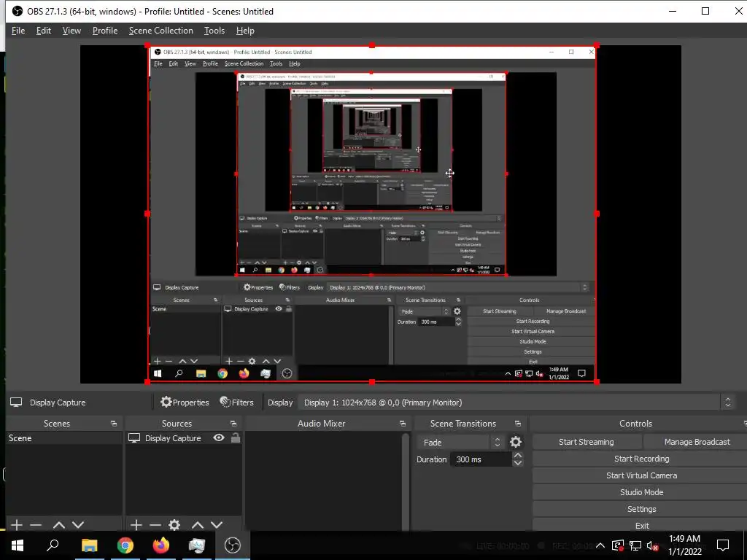
Task: Click the Duration 300 ms field
Action: coord(481,459)
